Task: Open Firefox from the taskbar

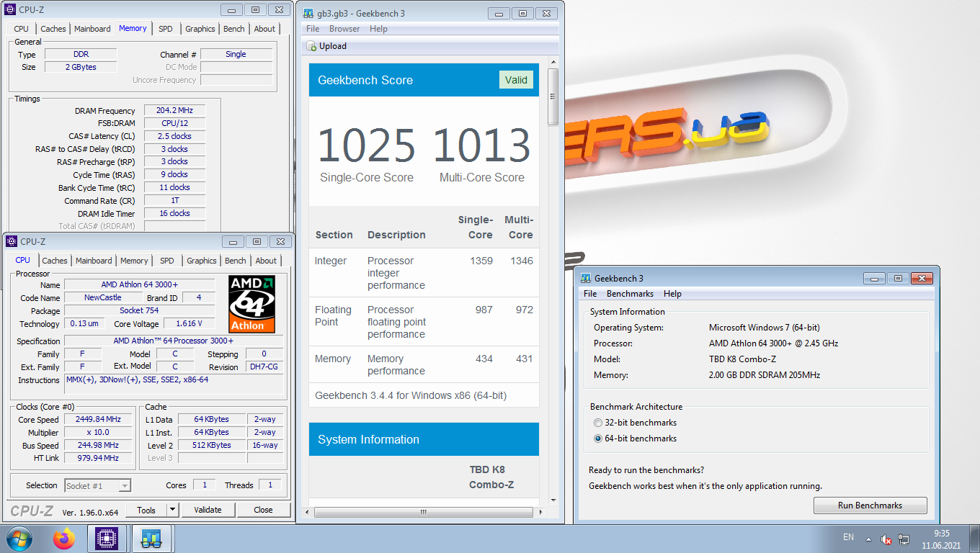Action: [x=64, y=539]
